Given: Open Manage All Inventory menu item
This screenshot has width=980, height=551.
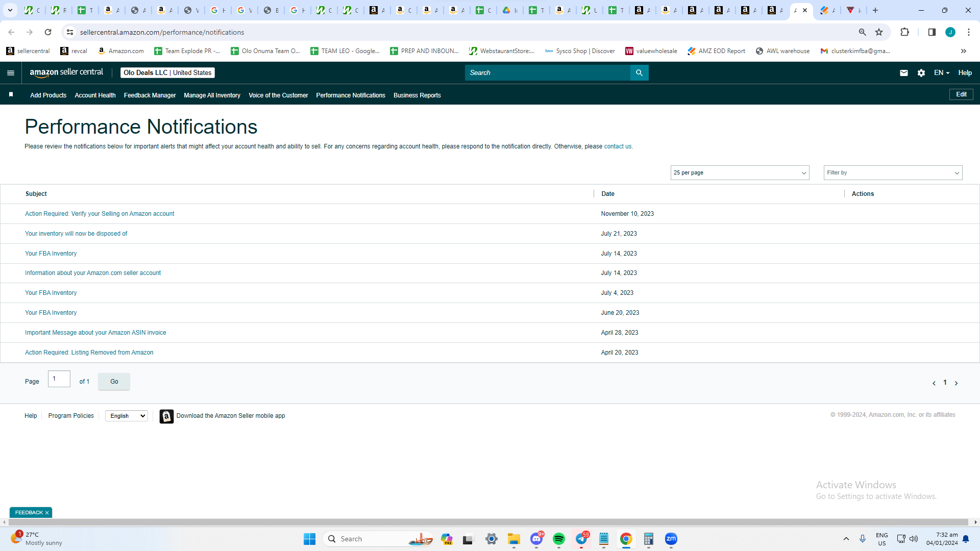Looking at the screenshot, I should pos(212,95).
